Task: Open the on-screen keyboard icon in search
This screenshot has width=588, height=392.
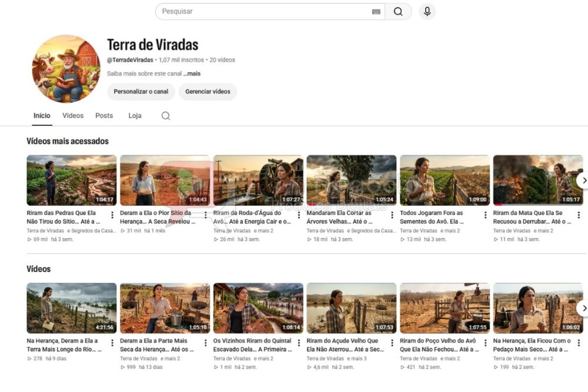Action: pyautogui.click(x=376, y=12)
